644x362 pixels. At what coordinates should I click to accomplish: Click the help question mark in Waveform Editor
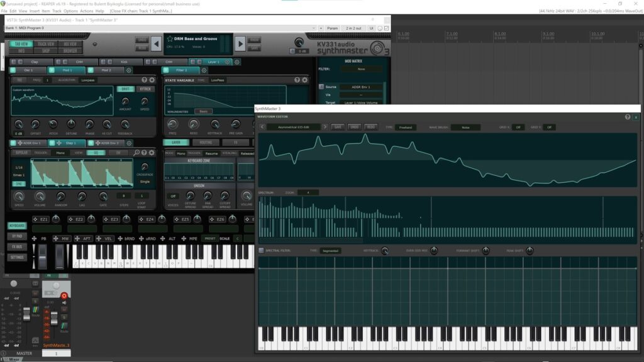(628, 117)
